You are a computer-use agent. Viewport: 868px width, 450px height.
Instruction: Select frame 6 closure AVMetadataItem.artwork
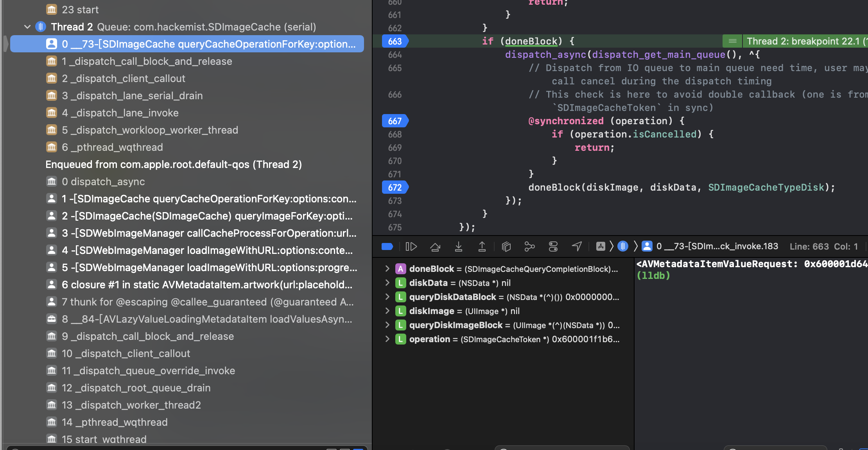187,285
